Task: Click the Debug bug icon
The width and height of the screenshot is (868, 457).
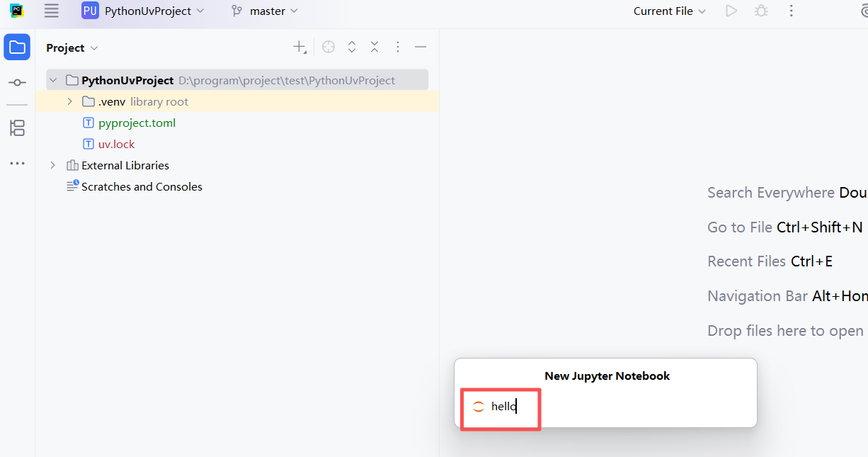Action: 761,11
